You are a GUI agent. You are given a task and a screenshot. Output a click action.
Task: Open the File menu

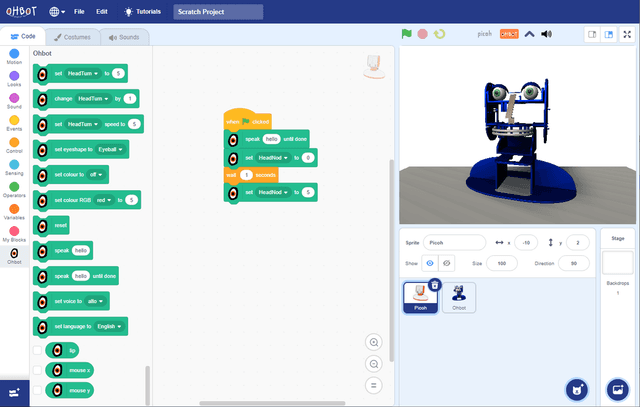(79, 12)
